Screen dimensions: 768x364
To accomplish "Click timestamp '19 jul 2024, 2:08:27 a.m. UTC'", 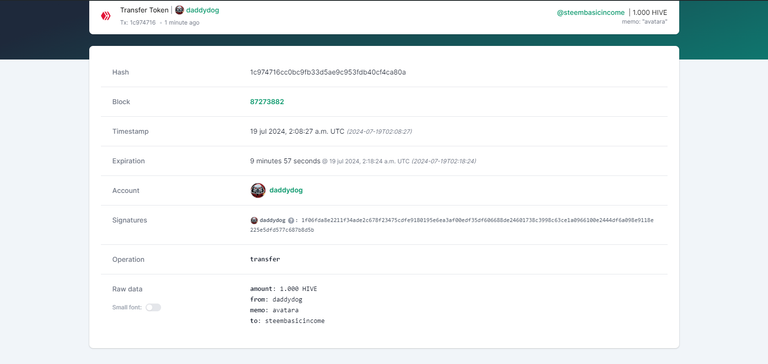I will (x=297, y=131).
